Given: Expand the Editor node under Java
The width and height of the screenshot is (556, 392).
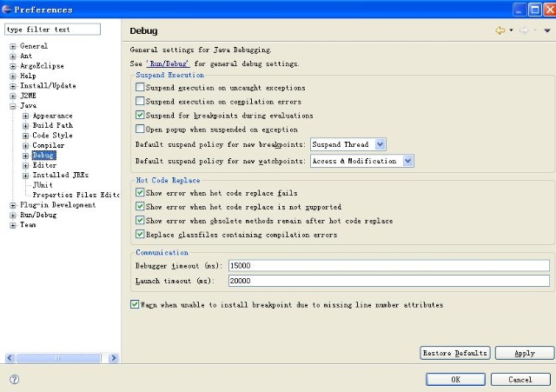Looking at the screenshot, I should pyautogui.click(x=25, y=165).
